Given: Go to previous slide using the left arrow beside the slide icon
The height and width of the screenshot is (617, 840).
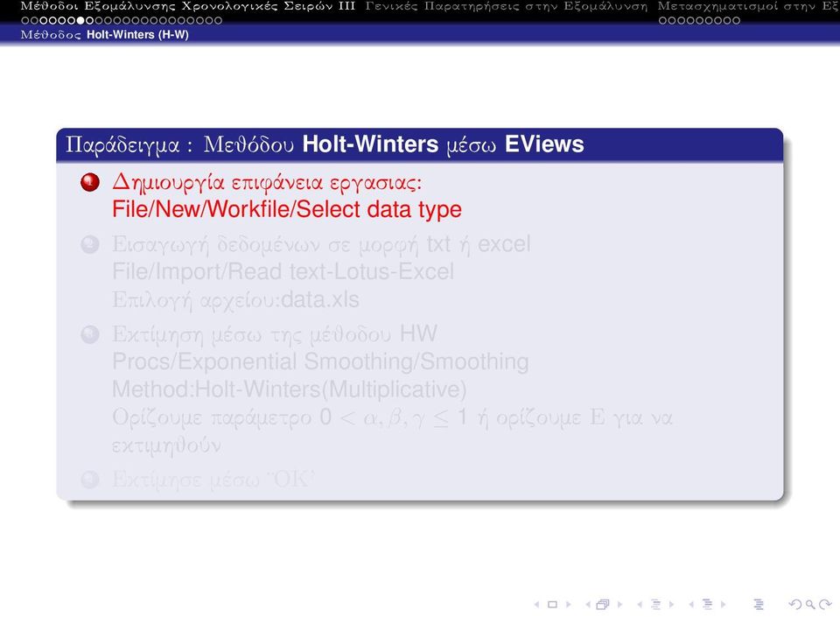Looking at the screenshot, I should (x=536, y=605).
